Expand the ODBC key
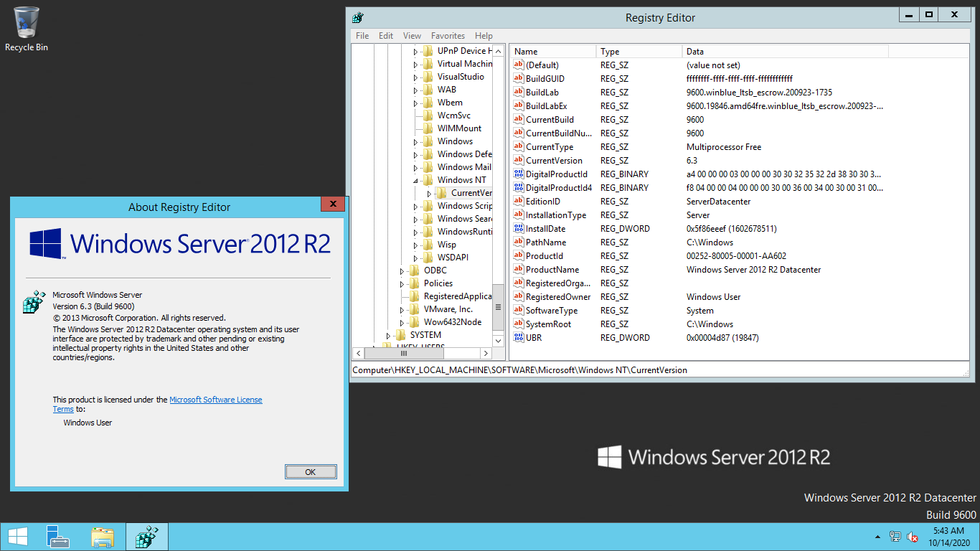Screen dimensions: 980x551 coord(402,270)
